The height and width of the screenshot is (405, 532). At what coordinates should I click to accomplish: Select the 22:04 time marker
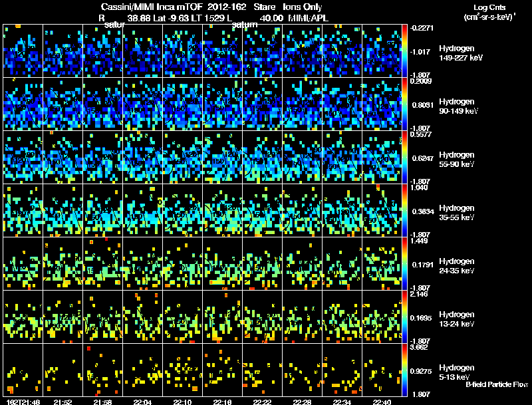(142, 402)
